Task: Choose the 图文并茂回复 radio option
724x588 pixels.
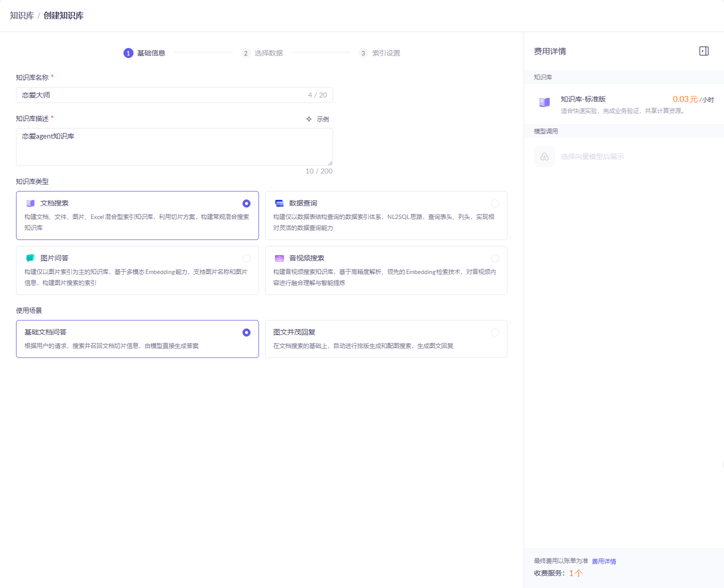Action: tap(494, 332)
